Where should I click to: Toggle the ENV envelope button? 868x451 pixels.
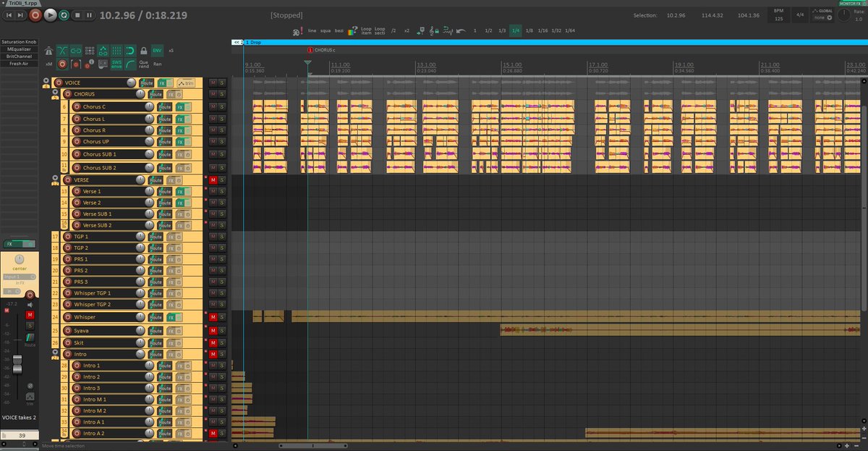pos(157,51)
